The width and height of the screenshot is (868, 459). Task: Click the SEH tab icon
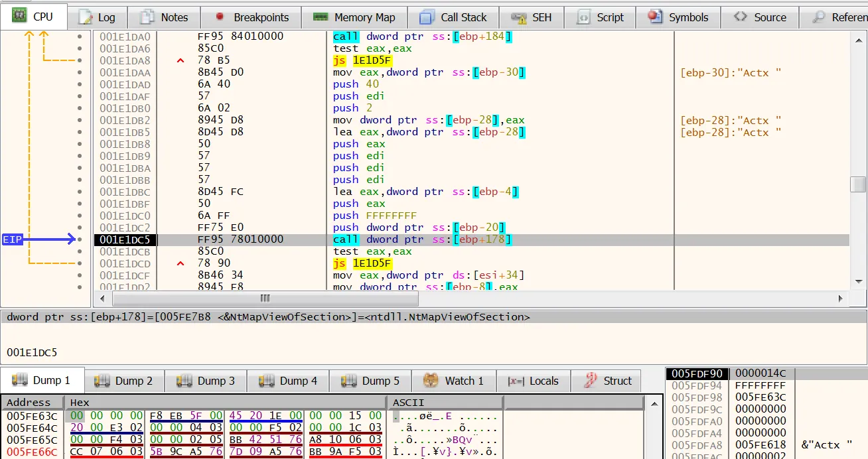[x=520, y=17]
